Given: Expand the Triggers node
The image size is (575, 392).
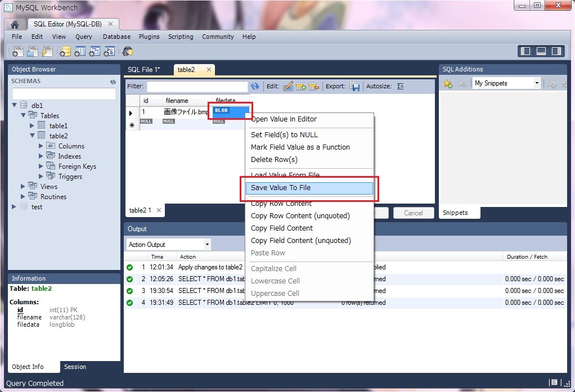Looking at the screenshot, I should pos(41,177).
